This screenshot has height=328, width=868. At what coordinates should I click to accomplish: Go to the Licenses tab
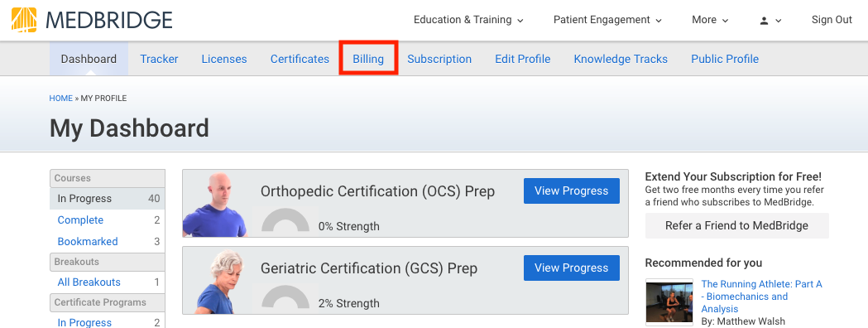point(224,60)
